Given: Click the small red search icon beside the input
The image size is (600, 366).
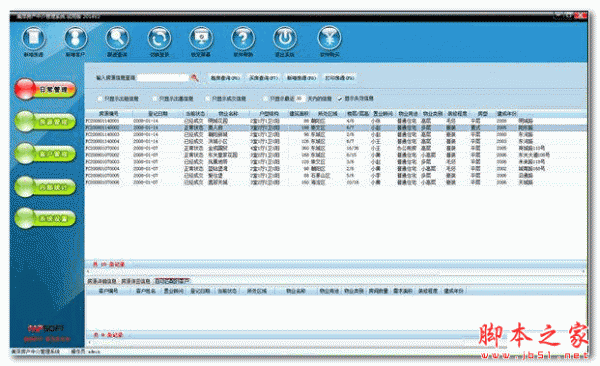Looking at the screenshot, I should [195, 78].
